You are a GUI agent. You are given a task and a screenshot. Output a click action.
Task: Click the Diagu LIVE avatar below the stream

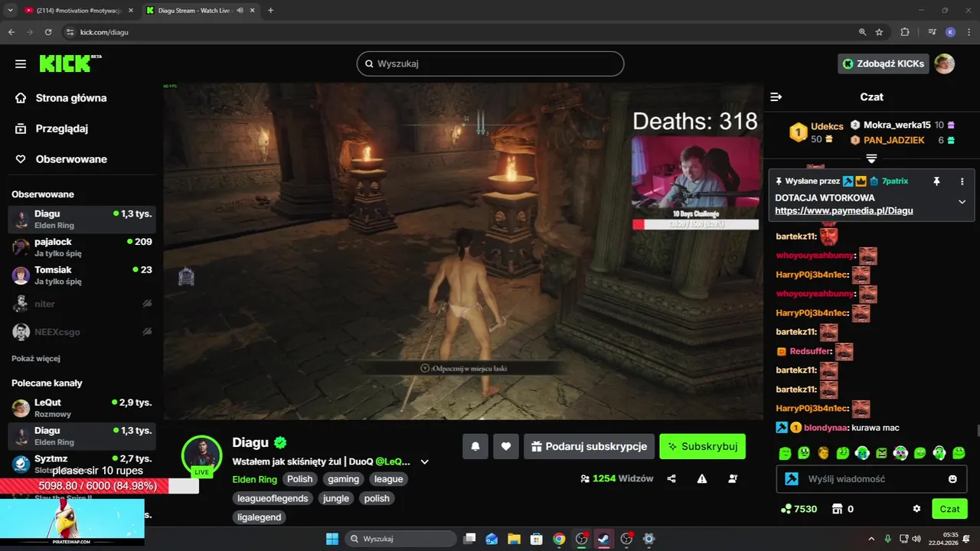pyautogui.click(x=202, y=455)
